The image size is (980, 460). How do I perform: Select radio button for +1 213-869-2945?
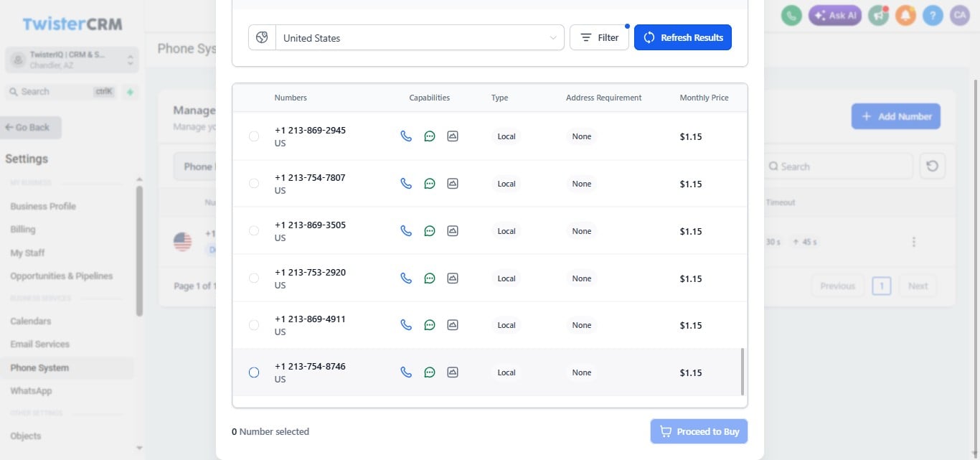[x=254, y=136]
